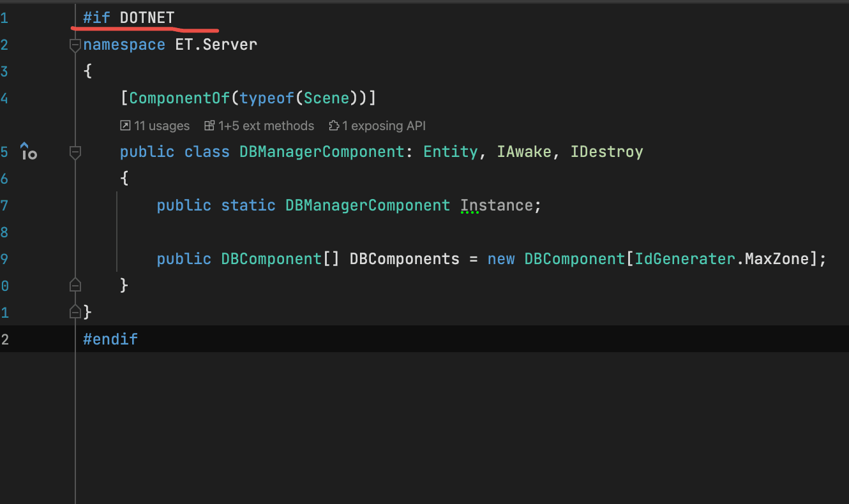
Task: Collapse the DBManagerComponent class fold marker
Action: click(x=75, y=152)
